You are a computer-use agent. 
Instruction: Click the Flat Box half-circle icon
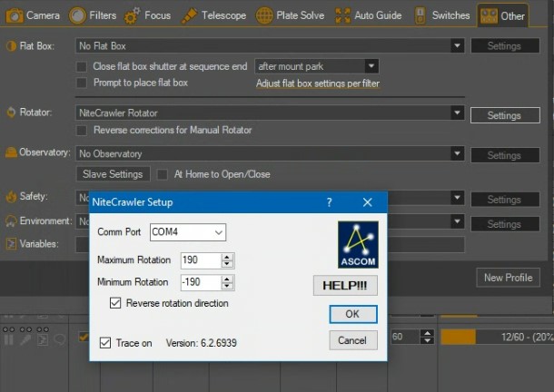(x=11, y=46)
